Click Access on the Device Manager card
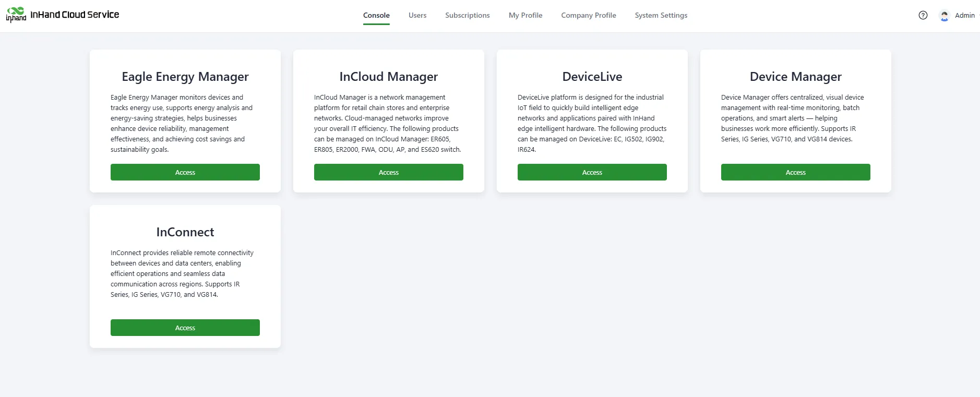This screenshot has width=980, height=397. point(796,172)
